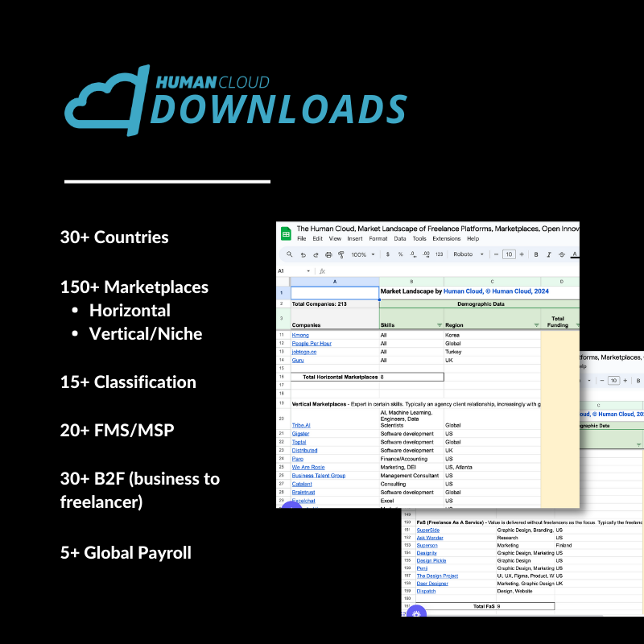644x644 pixels.
Task: Open the Region column filter
Action: [x=536, y=325]
